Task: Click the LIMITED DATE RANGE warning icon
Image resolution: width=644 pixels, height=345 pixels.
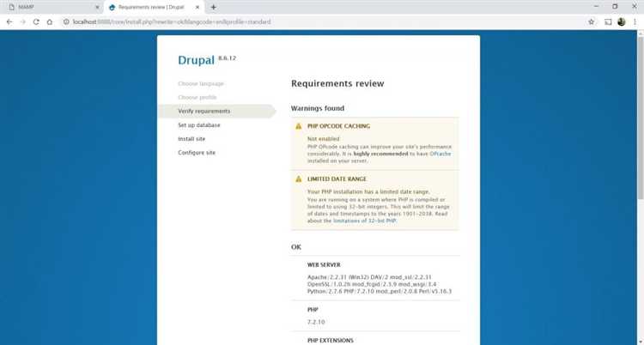Action: tap(299, 179)
